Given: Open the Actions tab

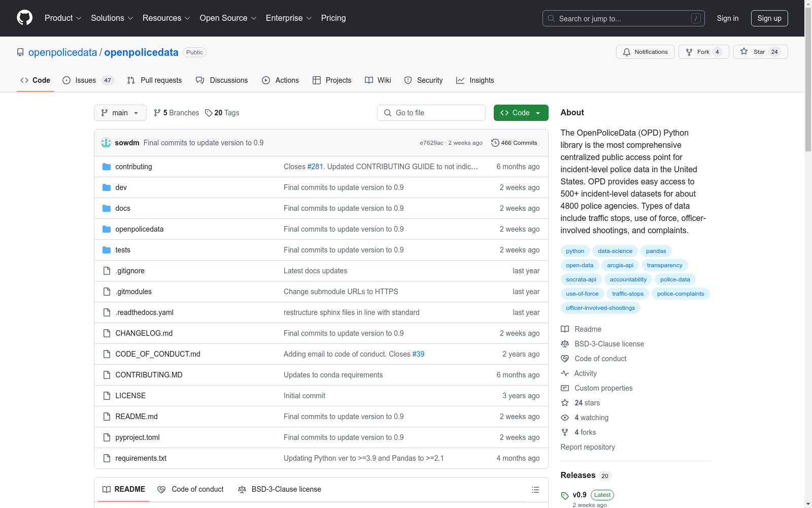Looking at the screenshot, I should click(x=280, y=80).
